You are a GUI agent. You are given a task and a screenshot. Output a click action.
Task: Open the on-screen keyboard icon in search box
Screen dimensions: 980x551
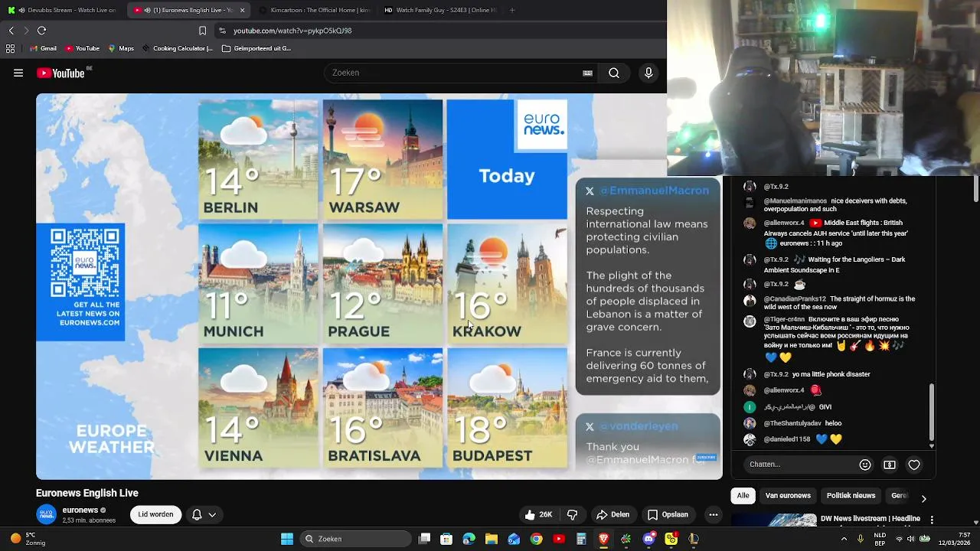coord(587,73)
